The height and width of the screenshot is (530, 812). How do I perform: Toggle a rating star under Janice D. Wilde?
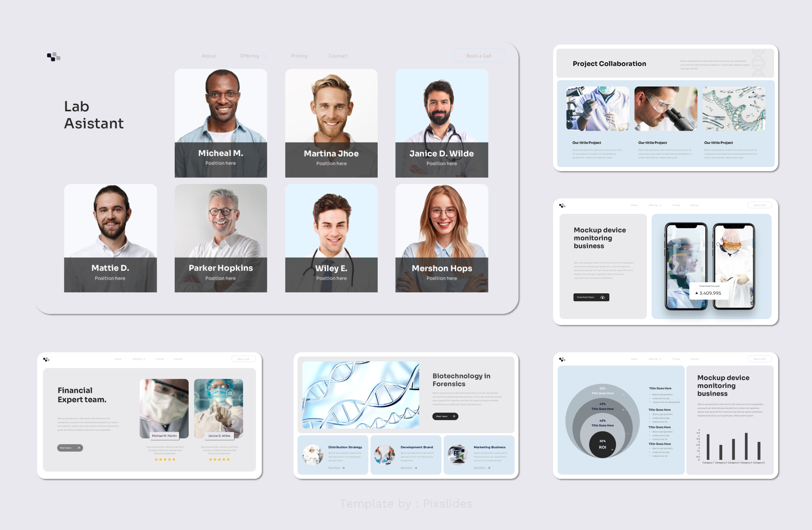pos(220,459)
